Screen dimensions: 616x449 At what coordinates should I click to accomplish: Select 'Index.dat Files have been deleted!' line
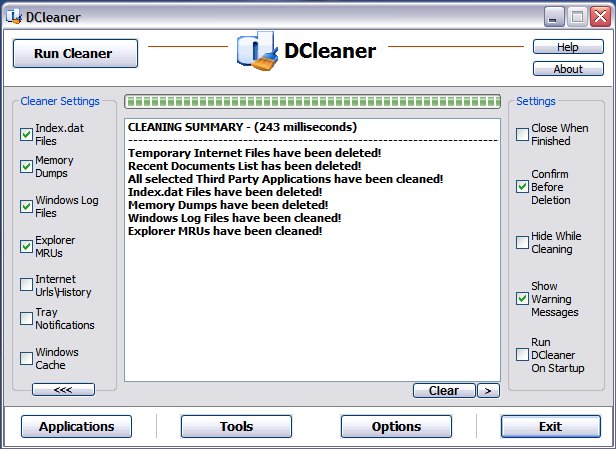point(225,192)
